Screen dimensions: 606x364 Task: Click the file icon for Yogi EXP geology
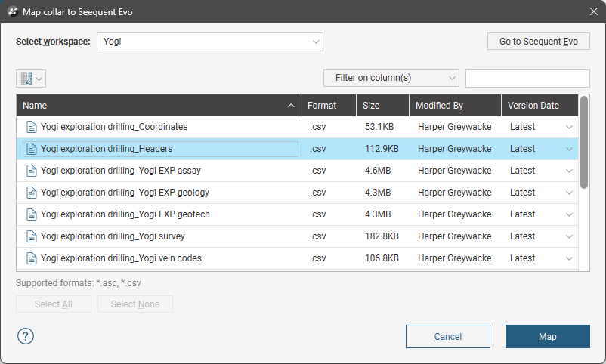[x=31, y=193]
